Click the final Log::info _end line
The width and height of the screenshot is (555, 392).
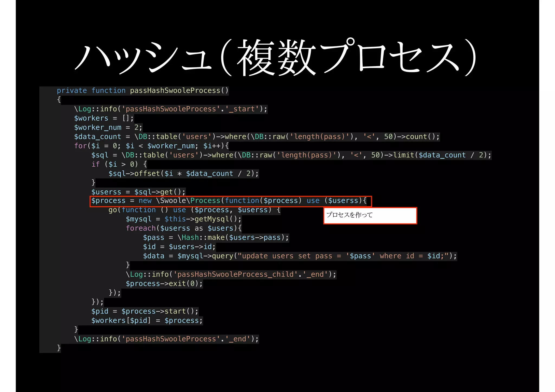pyautogui.click(x=166, y=339)
